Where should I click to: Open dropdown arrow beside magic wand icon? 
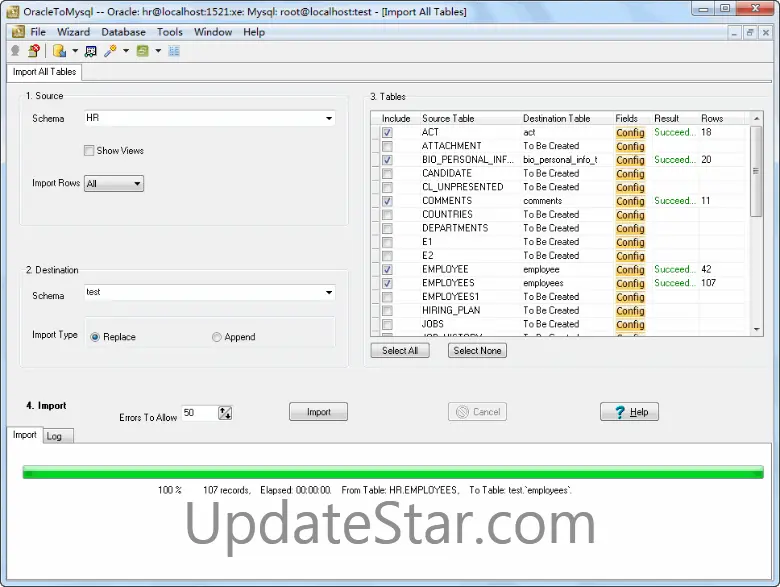click(126, 51)
